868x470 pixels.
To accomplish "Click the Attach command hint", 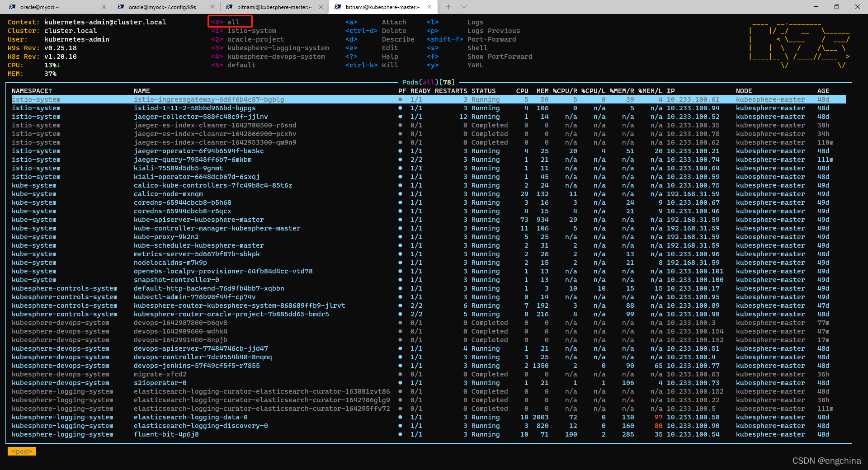I will pos(394,22).
